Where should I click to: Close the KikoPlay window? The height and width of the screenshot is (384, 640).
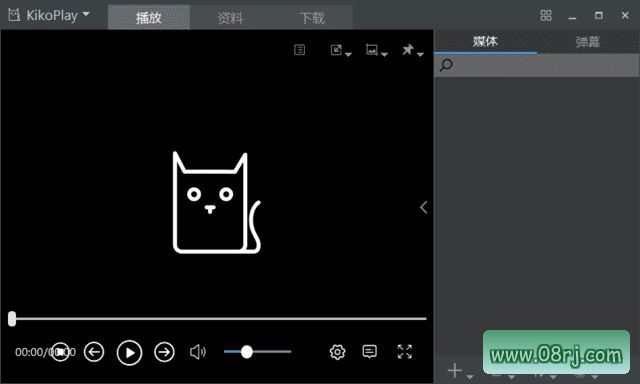click(x=625, y=16)
